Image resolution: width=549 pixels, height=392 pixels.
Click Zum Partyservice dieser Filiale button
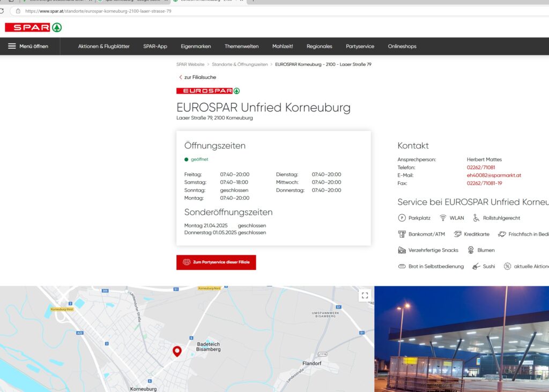[216, 262]
